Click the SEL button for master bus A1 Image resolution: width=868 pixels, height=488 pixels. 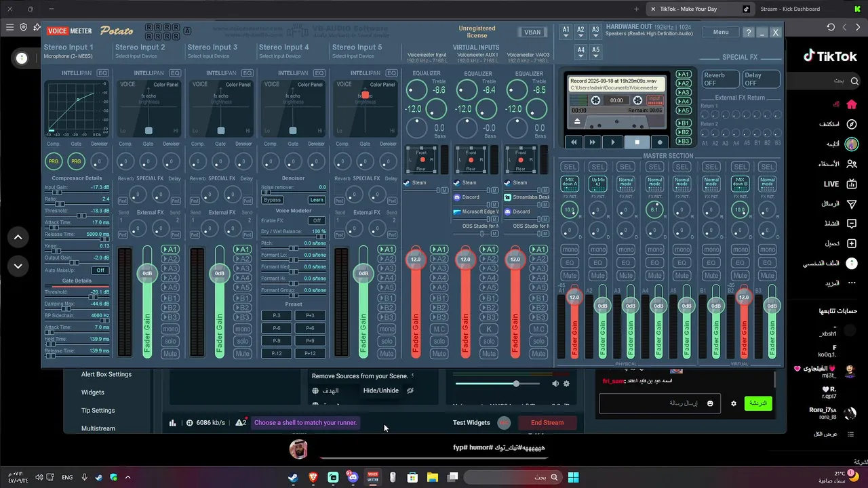tap(570, 167)
